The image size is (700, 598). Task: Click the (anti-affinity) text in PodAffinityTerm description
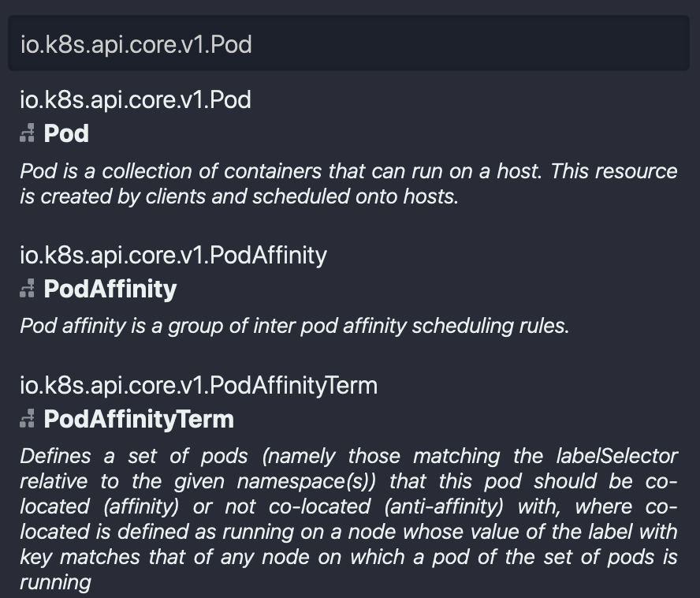[x=444, y=506]
